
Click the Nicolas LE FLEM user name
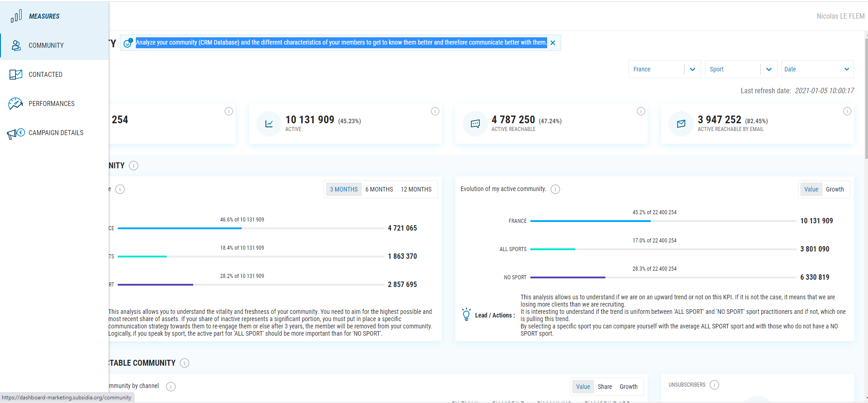coord(840,16)
